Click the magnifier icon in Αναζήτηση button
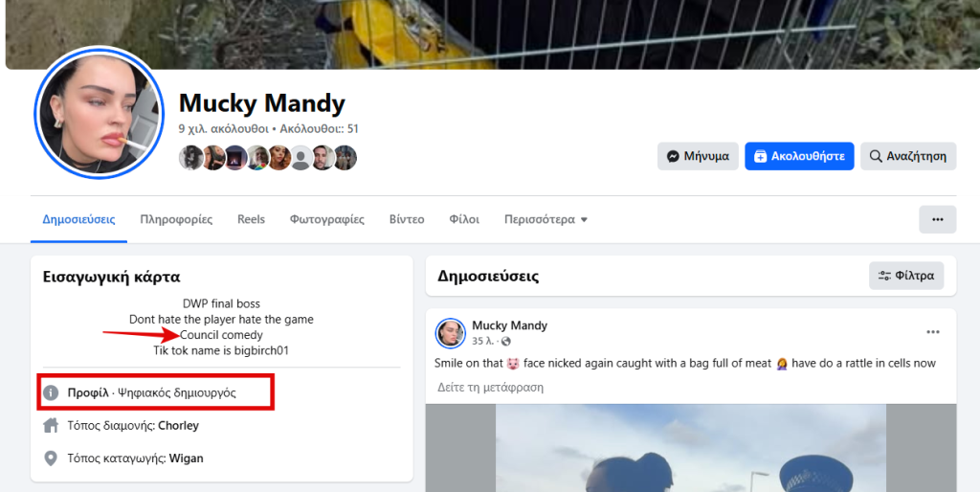 click(x=877, y=156)
